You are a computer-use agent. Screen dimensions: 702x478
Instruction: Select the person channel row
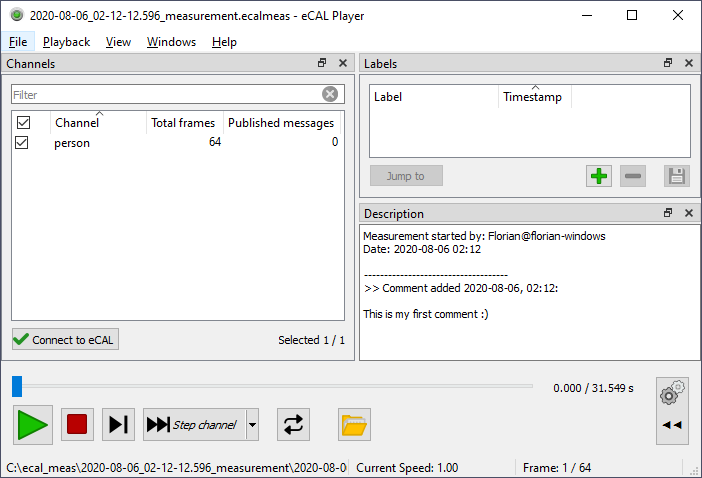[178, 143]
